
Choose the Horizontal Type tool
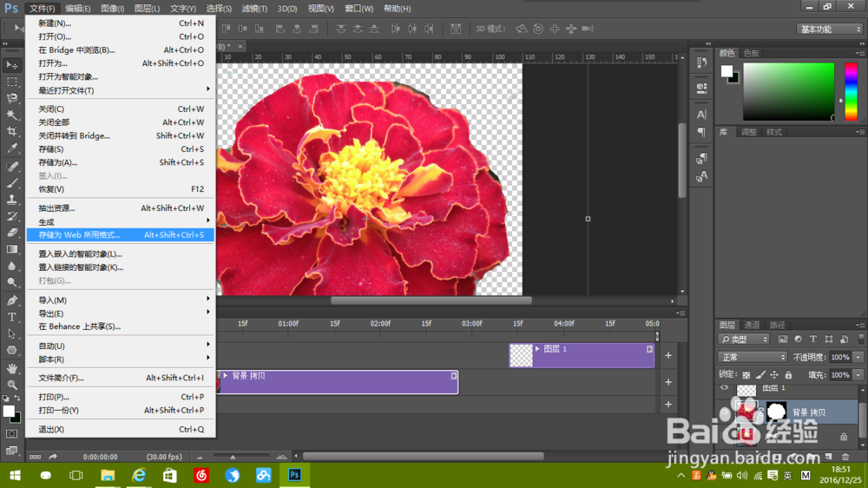[12, 317]
